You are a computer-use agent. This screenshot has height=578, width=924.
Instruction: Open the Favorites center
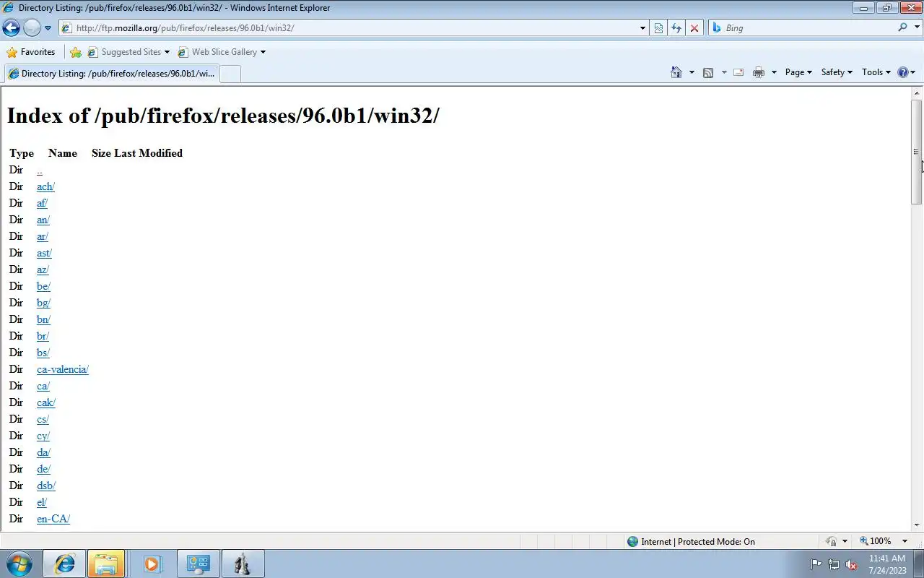tap(30, 52)
